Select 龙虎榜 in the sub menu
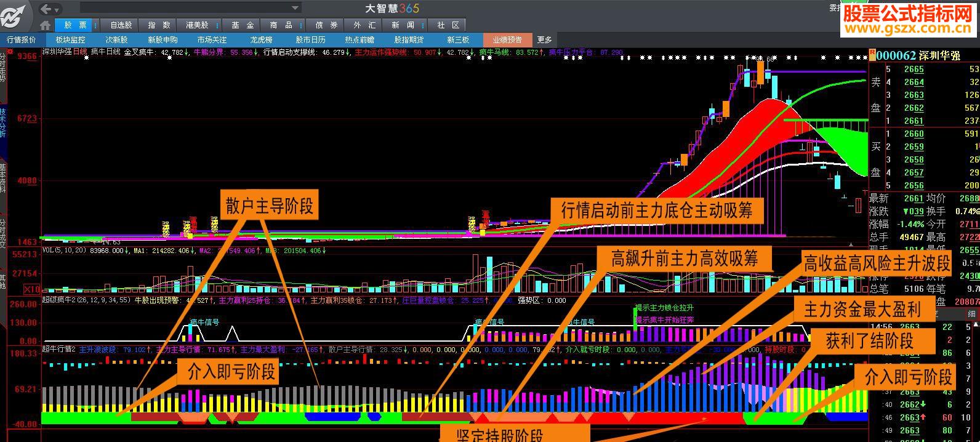 point(261,40)
